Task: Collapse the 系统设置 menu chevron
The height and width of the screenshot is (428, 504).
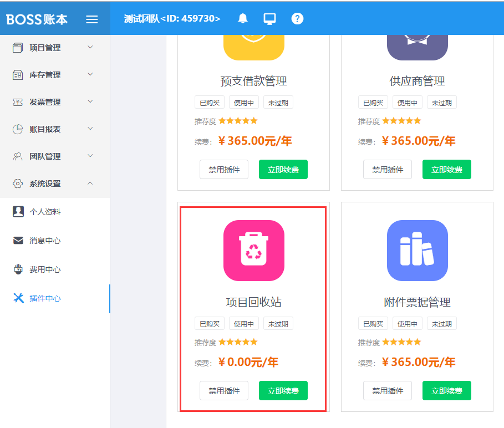Action: click(x=90, y=183)
